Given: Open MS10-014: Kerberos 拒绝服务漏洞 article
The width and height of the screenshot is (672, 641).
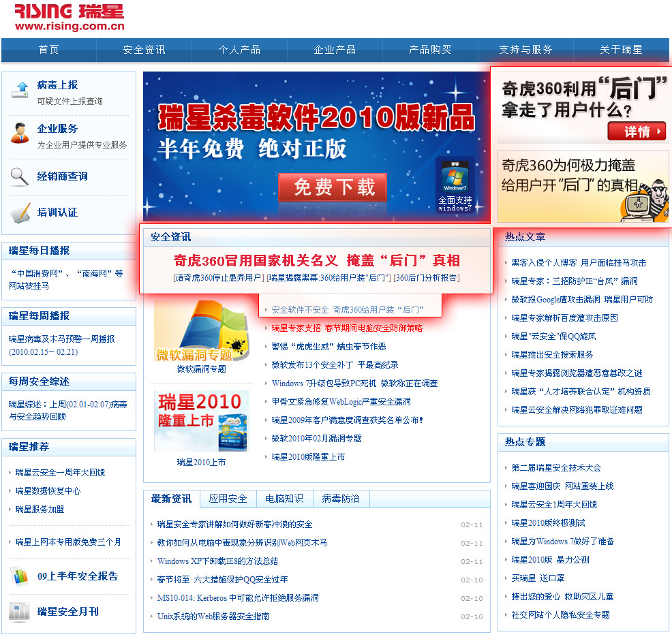Looking at the screenshot, I should 238,598.
